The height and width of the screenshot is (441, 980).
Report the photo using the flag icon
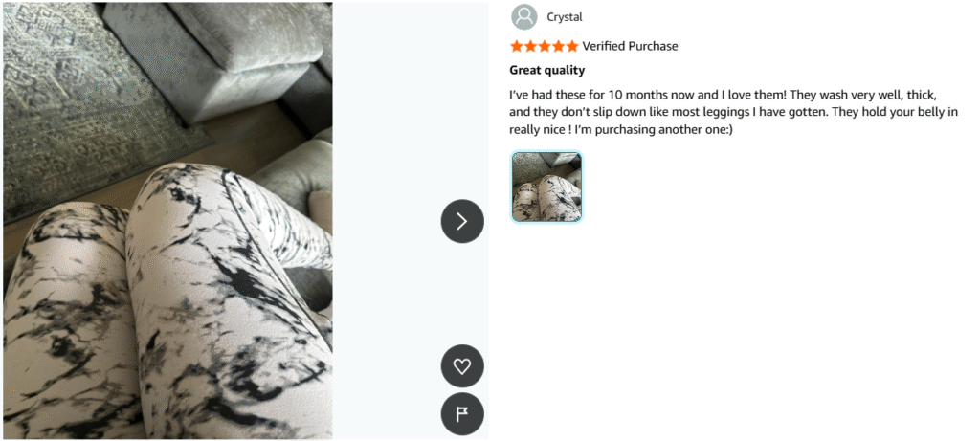click(x=462, y=414)
